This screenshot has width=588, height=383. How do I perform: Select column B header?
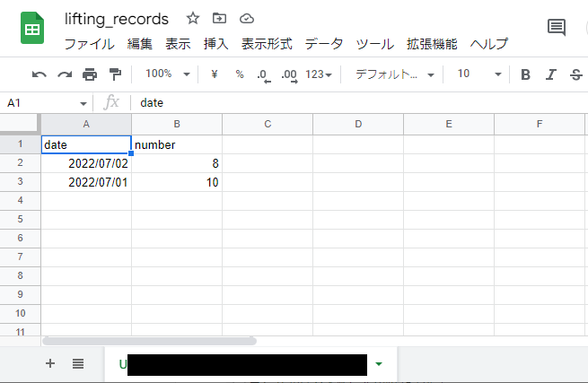pyautogui.click(x=177, y=124)
